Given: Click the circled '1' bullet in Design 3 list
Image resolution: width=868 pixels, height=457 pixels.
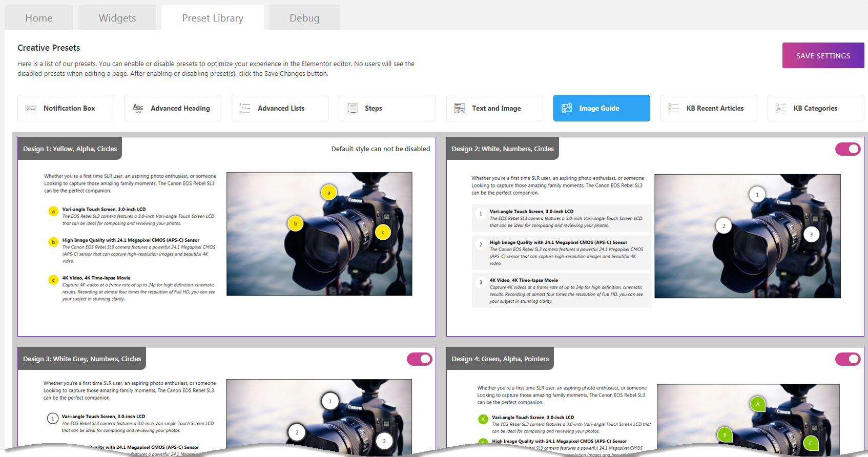Looking at the screenshot, I should 52,419.
